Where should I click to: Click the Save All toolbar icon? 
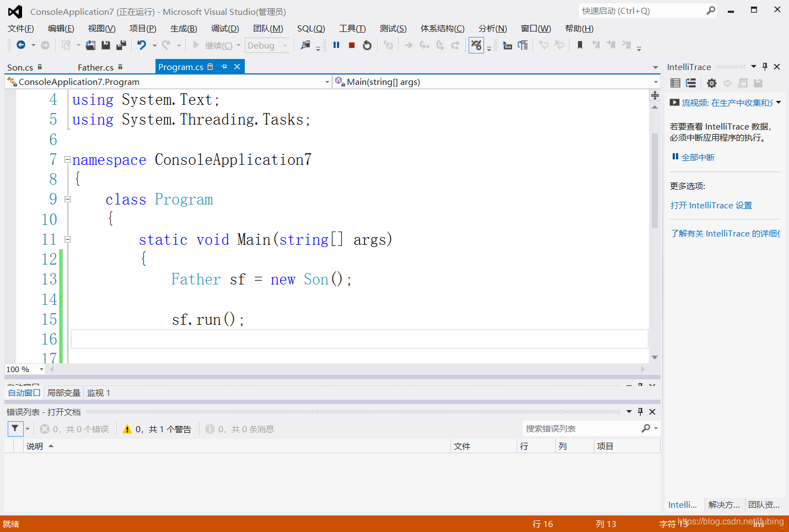[x=121, y=45]
